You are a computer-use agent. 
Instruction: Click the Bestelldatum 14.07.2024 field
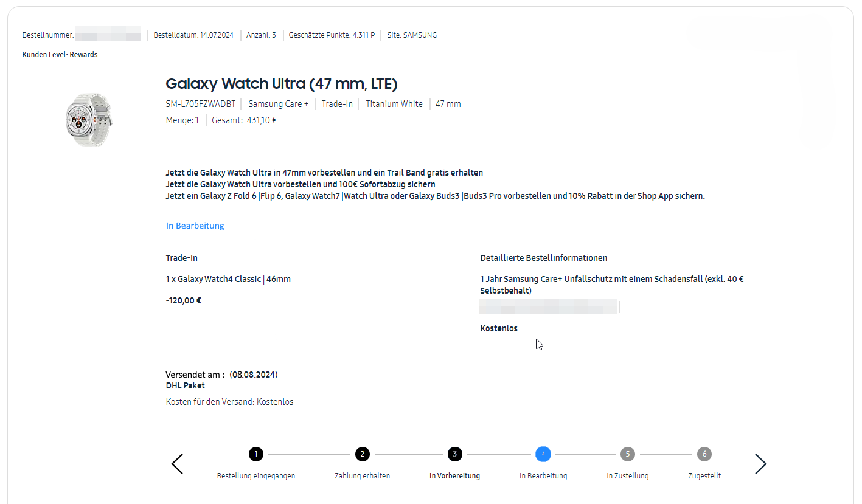click(x=193, y=35)
